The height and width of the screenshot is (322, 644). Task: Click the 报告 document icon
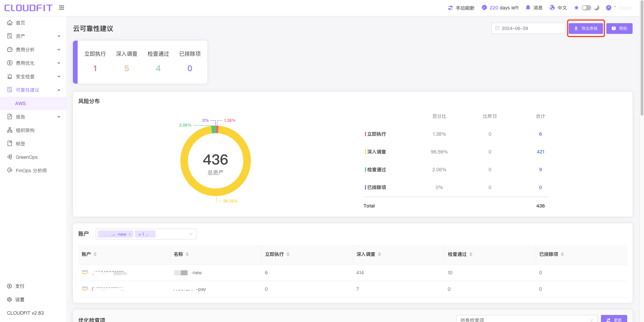coord(10,117)
